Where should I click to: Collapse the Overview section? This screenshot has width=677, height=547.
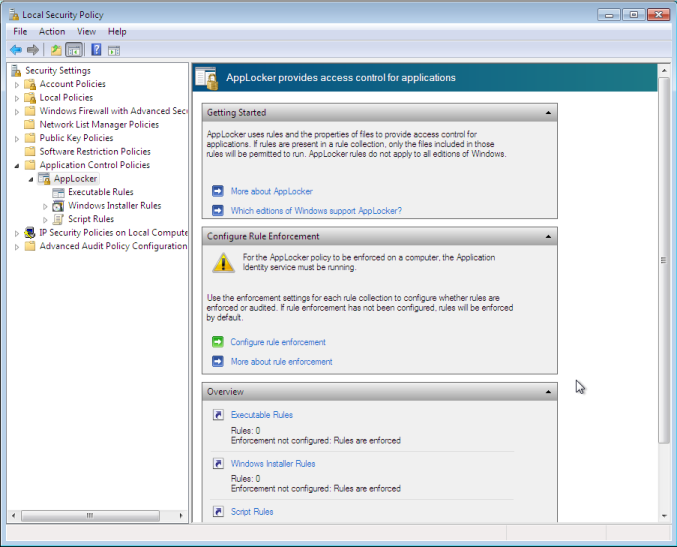coord(548,392)
